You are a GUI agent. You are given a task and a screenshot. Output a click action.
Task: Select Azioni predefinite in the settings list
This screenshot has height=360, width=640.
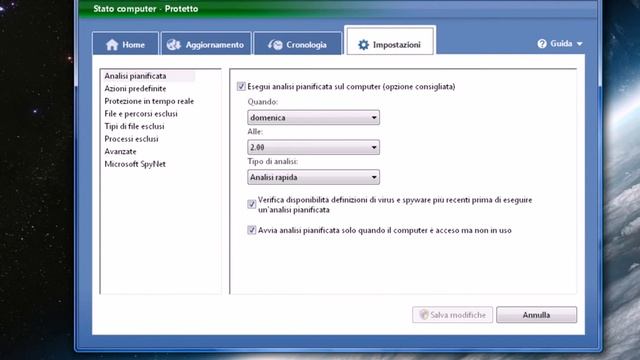pyautogui.click(x=135, y=89)
